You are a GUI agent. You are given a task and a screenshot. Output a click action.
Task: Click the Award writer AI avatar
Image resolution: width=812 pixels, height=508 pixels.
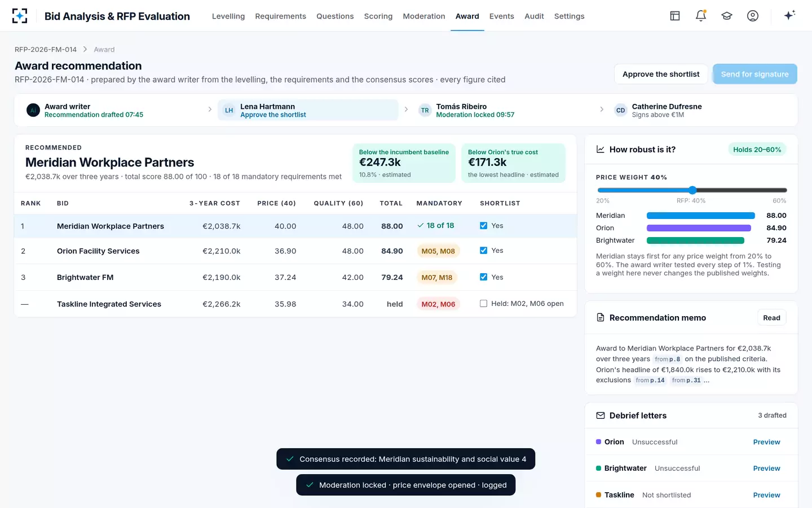(33, 110)
